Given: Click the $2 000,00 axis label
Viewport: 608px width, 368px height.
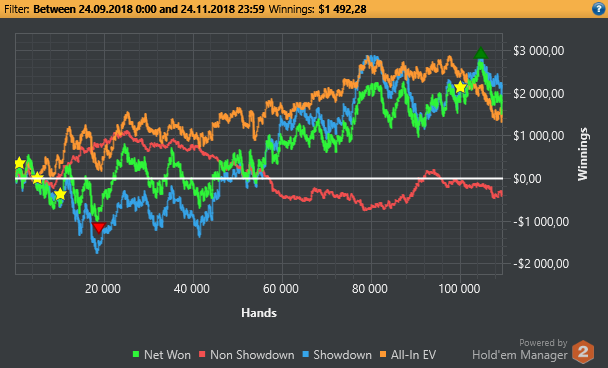Looking at the screenshot, I should point(539,93).
